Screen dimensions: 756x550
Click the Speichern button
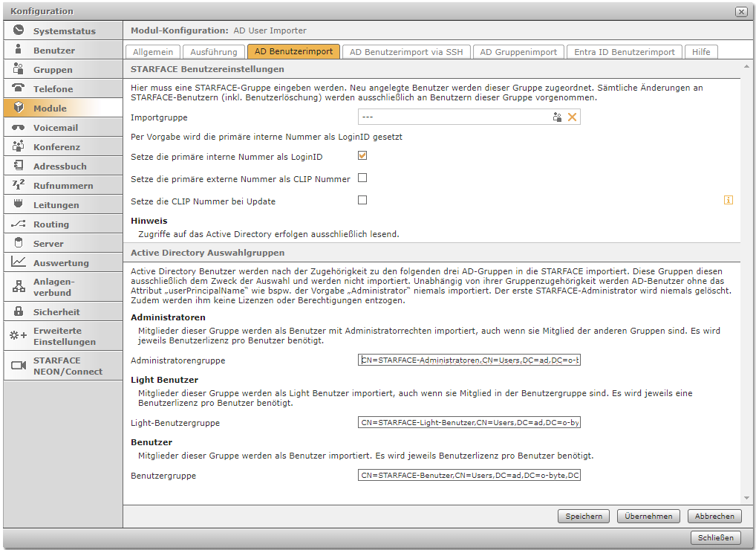[x=584, y=517]
